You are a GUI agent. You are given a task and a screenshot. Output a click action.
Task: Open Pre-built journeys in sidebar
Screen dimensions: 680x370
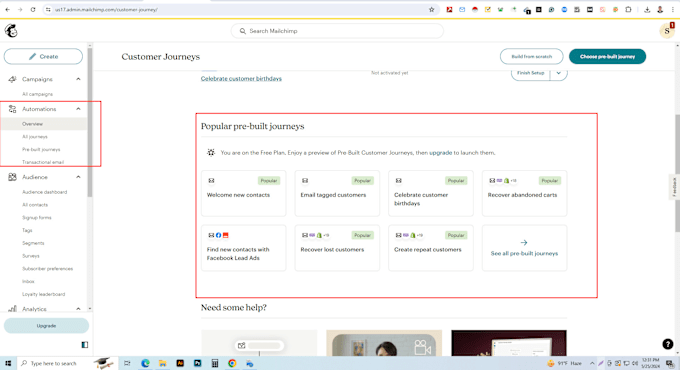(x=41, y=149)
